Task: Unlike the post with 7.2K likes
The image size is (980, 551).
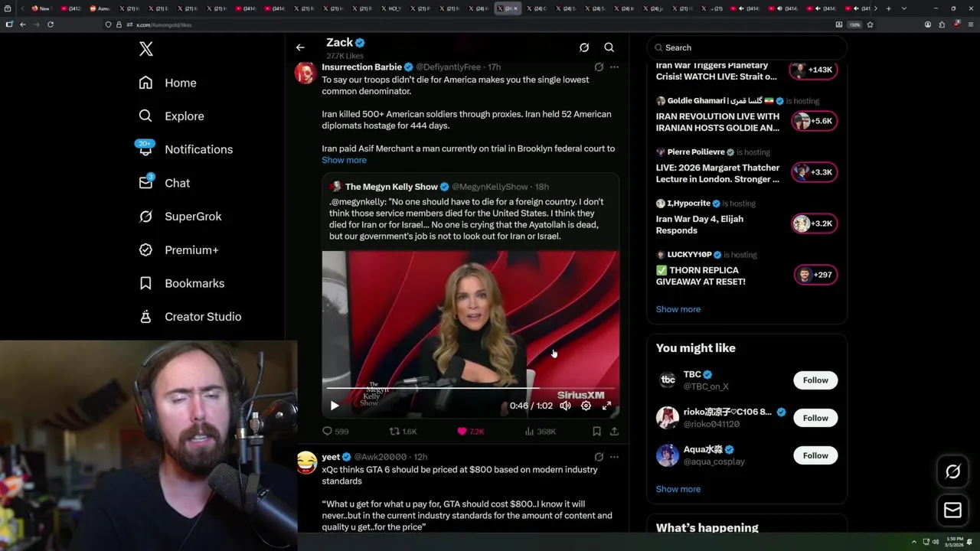Action: [x=470, y=432]
